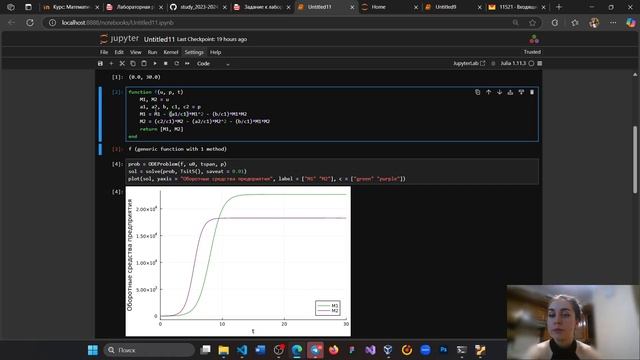Collapse cell 2 using blue left bar

tap(100, 114)
